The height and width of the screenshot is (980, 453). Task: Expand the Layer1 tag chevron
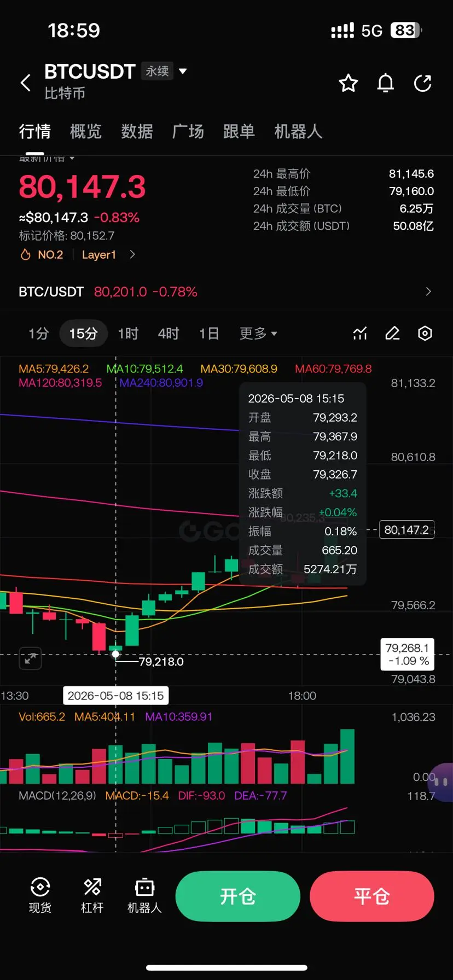pyautogui.click(x=132, y=254)
